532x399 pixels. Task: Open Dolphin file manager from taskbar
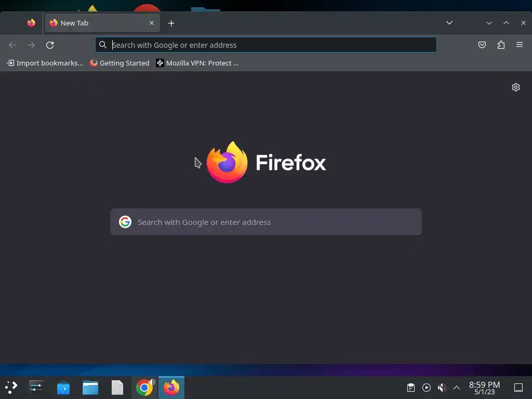[x=90, y=388]
